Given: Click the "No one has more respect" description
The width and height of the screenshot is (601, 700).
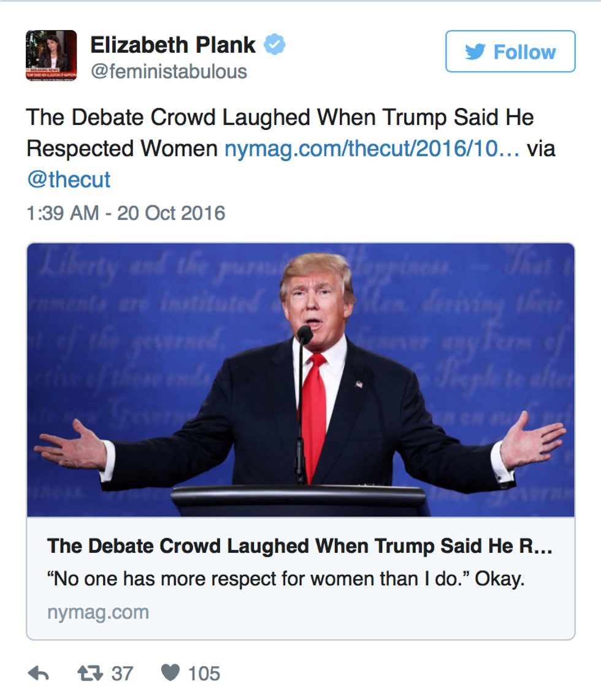Looking at the screenshot, I should [286, 579].
